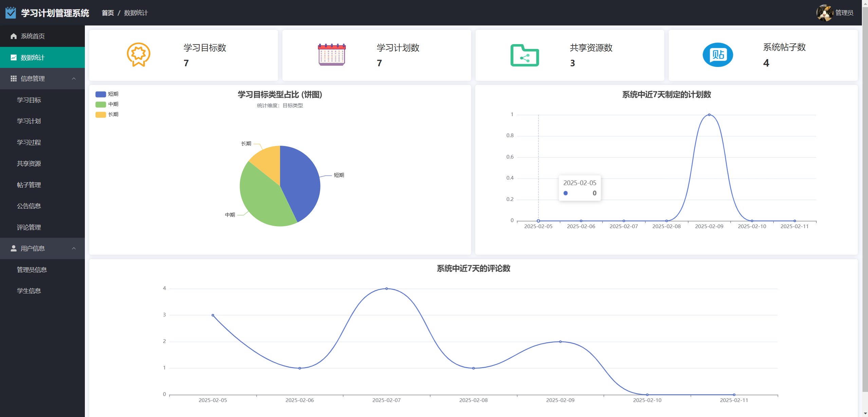The height and width of the screenshot is (417, 868).
Task: Toggle 中期 series in pie legend
Action: [101, 104]
